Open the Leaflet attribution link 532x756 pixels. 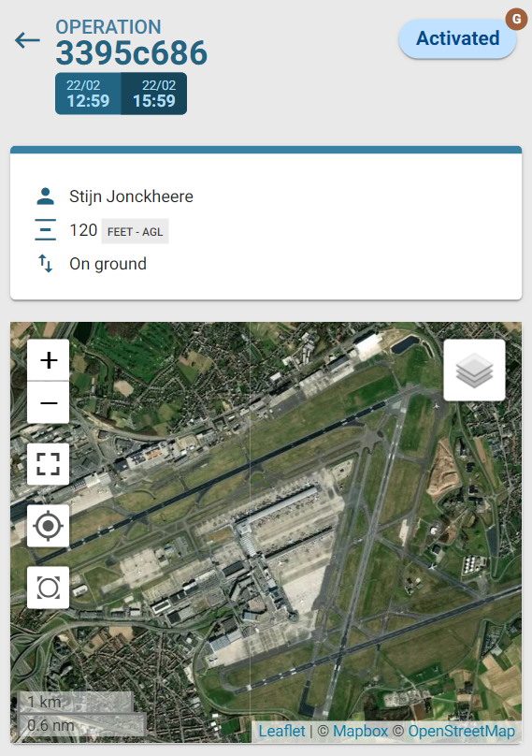(x=282, y=731)
